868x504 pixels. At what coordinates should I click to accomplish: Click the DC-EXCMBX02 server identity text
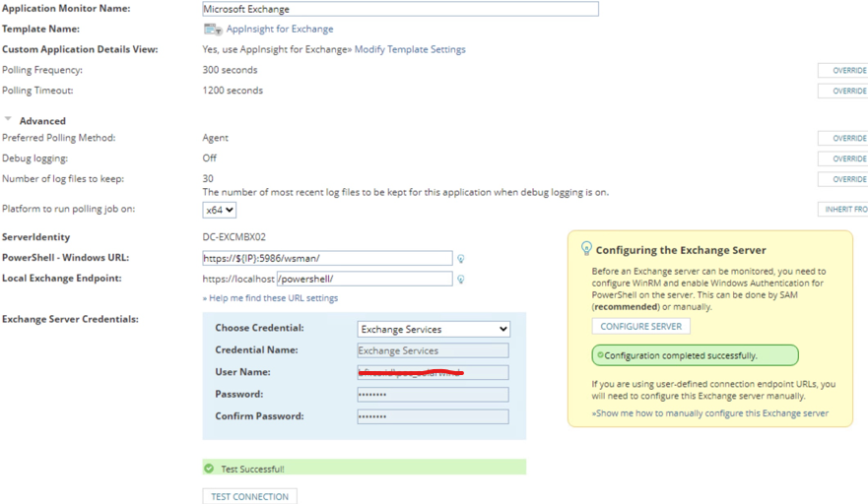tap(234, 237)
